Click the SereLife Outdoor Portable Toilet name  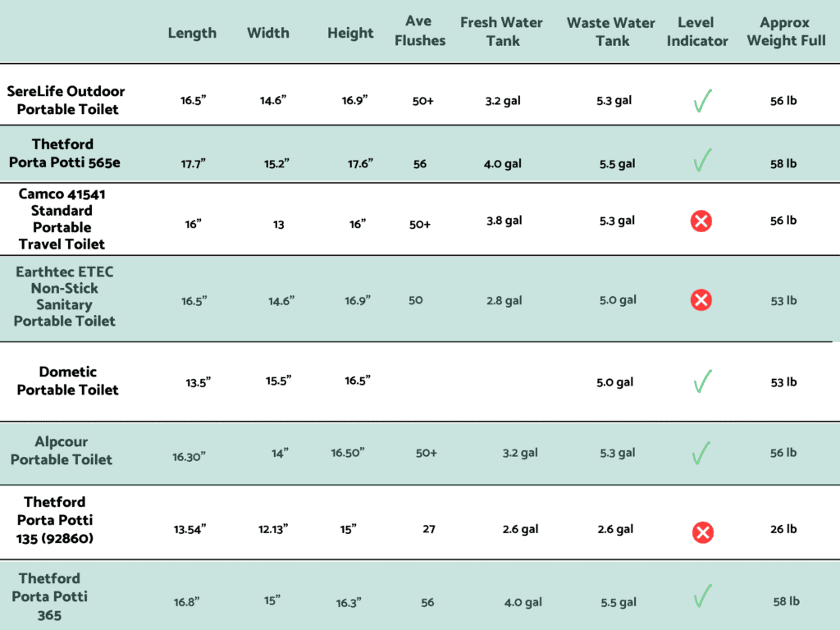[66, 100]
